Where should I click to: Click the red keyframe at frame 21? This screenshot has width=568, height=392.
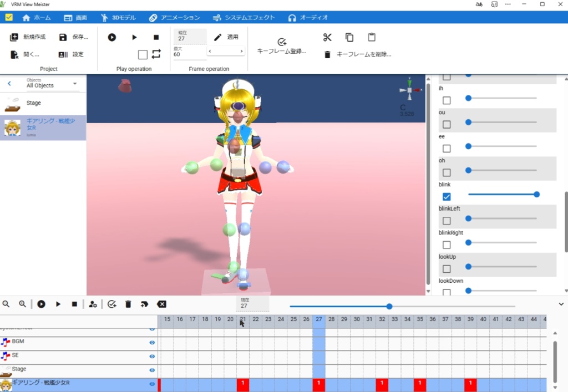tap(243, 385)
